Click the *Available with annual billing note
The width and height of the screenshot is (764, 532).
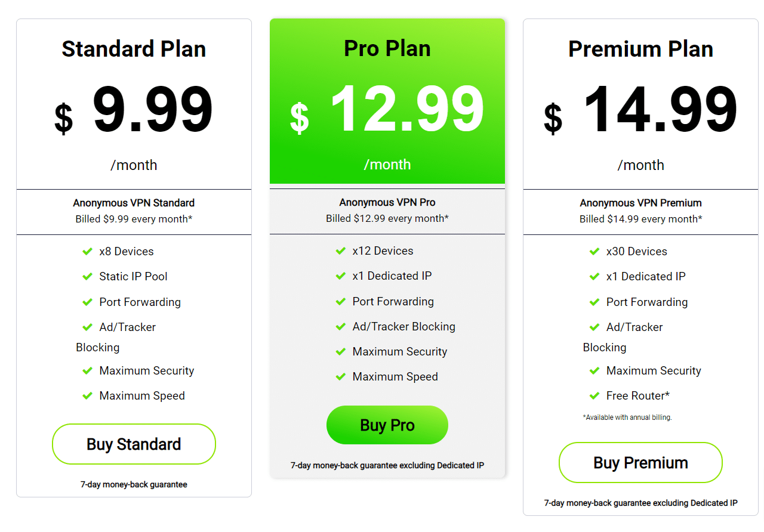point(627,417)
